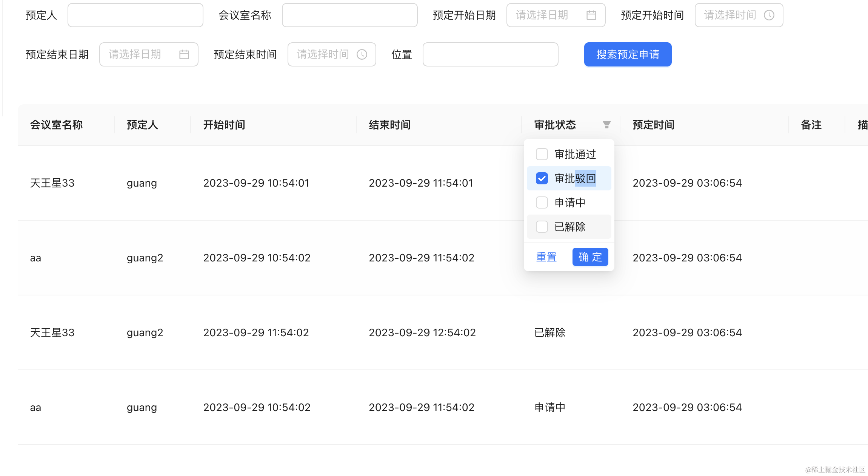Click into the 位置 text input
The width and height of the screenshot is (868, 476).
(x=490, y=54)
